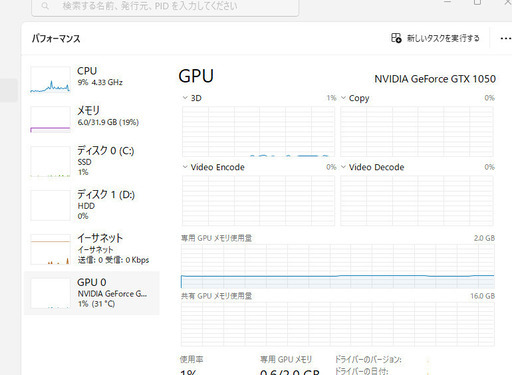This screenshot has width=512, height=375.
Task: Click the 9% 4.33 GHz CPU value
Action: coord(100,82)
